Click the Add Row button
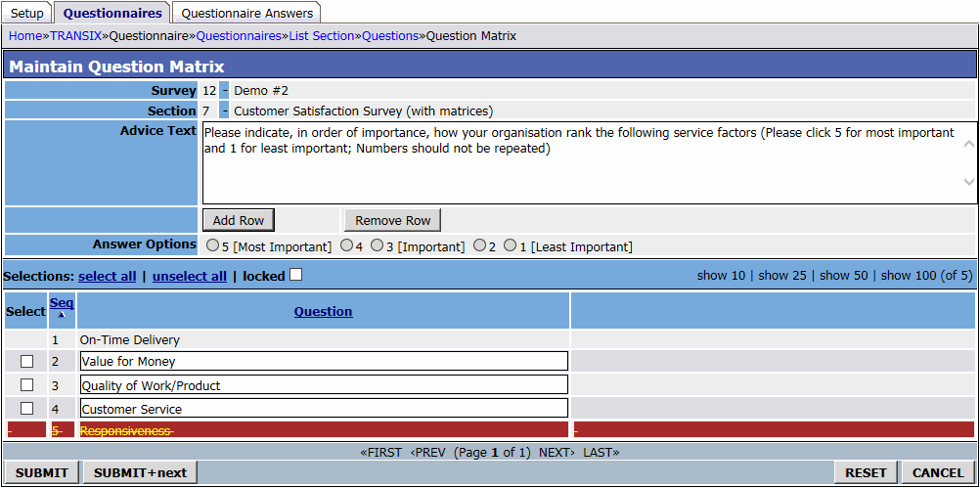This screenshot has height=488, width=980. (239, 220)
